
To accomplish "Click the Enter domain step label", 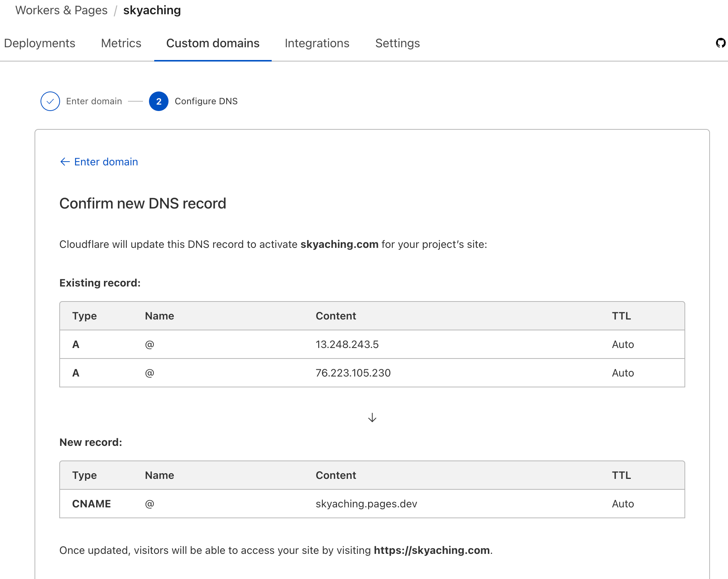I will tap(94, 101).
